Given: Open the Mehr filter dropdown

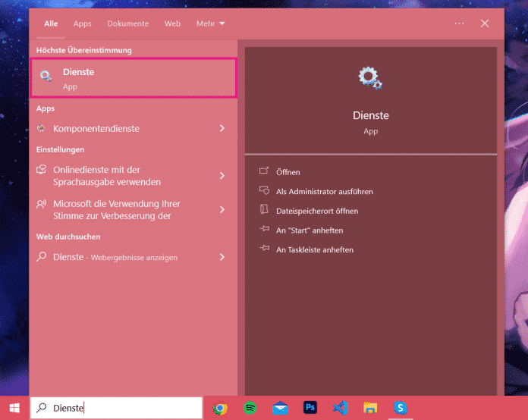Looking at the screenshot, I should pyautogui.click(x=210, y=24).
